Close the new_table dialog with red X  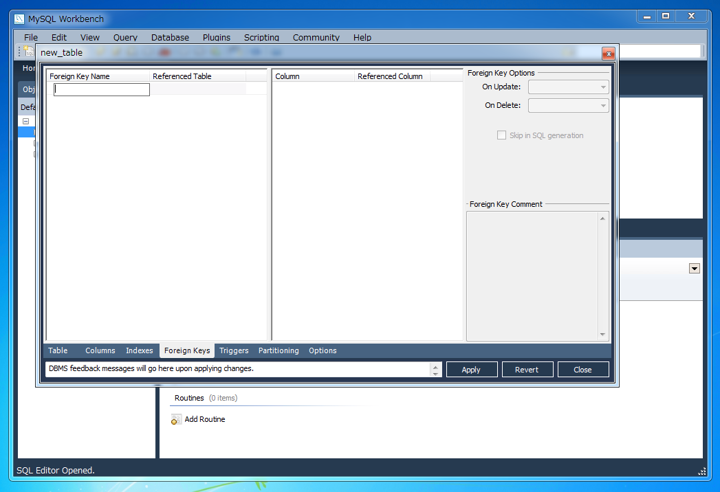point(608,54)
